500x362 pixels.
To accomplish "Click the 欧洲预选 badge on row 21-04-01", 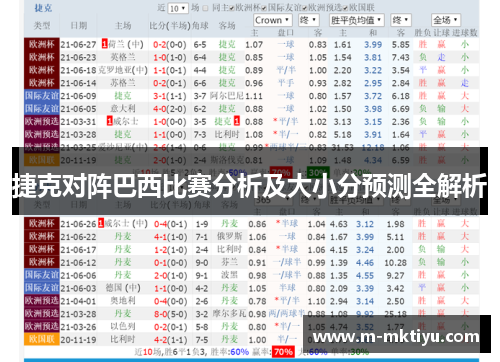I will [x=42, y=301].
